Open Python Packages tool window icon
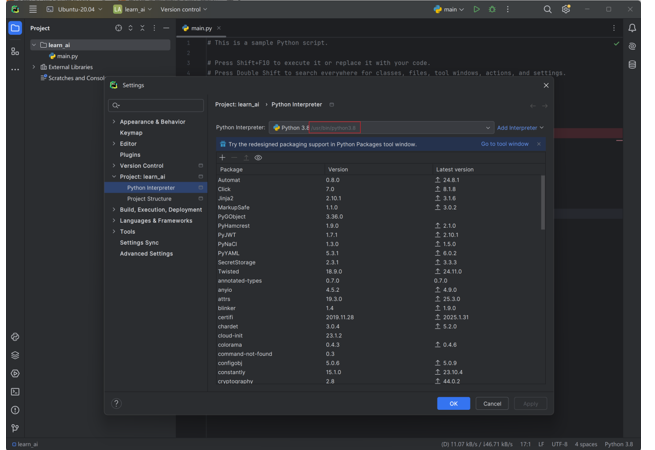The width and height of the screenshot is (655, 450). click(15, 337)
